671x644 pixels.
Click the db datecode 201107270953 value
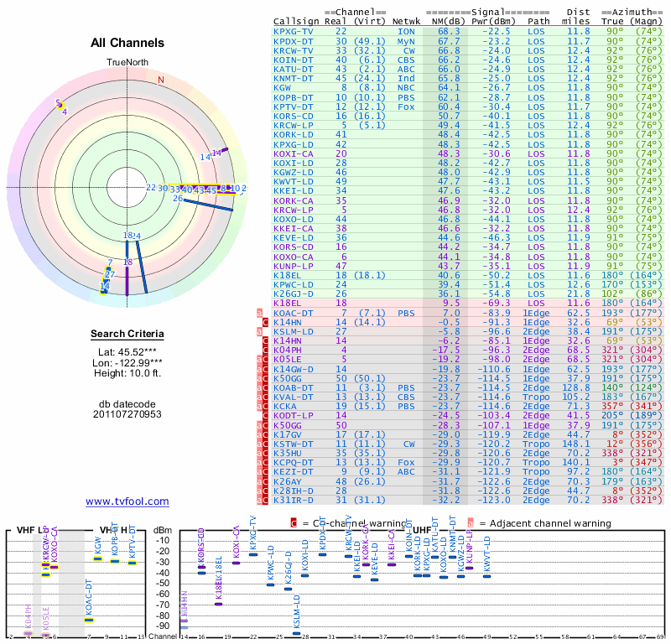[127, 409]
